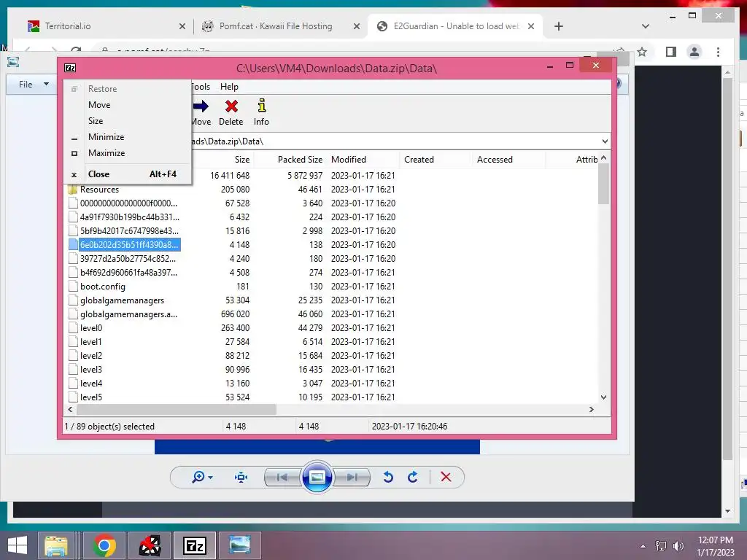The height and width of the screenshot is (560, 747).
Task: Select the Resources folder row
Action: [x=99, y=190]
